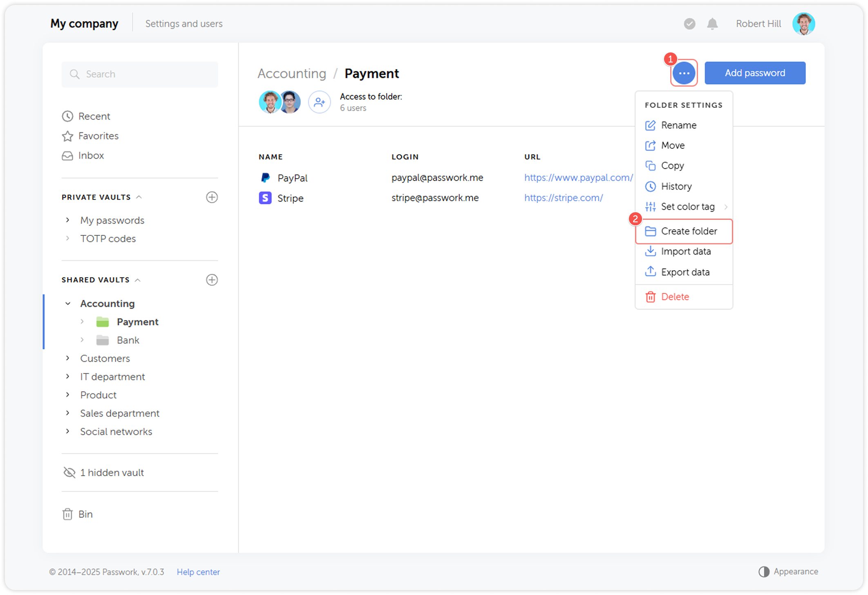The width and height of the screenshot is (868, 595).
Task: Open folder History
Action: [x=676, y=186]
